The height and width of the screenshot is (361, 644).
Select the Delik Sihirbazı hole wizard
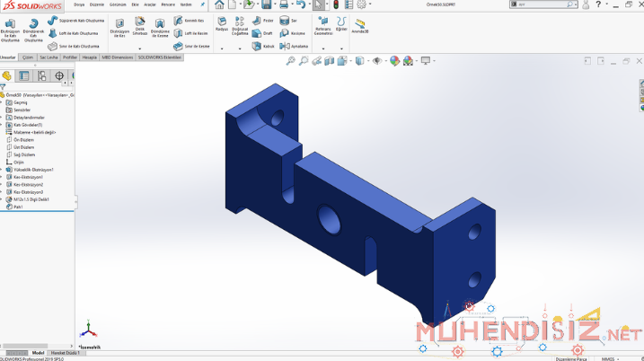click(x=140, y=23)
